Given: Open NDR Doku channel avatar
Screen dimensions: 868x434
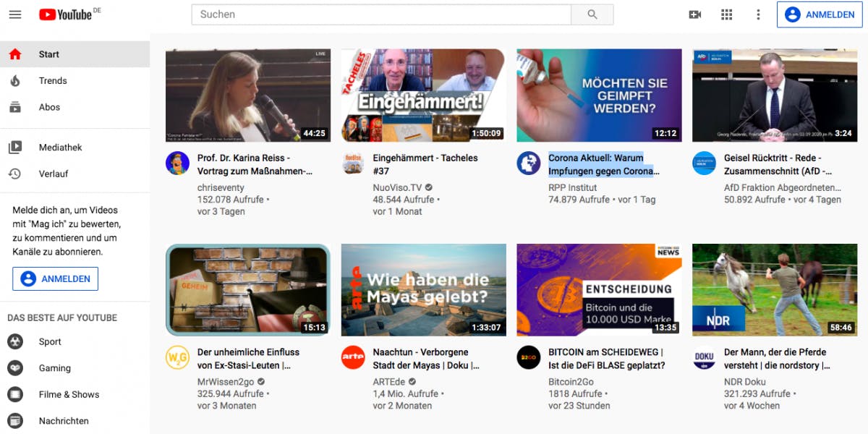Looking at the screenshot, I should (705, 358).
